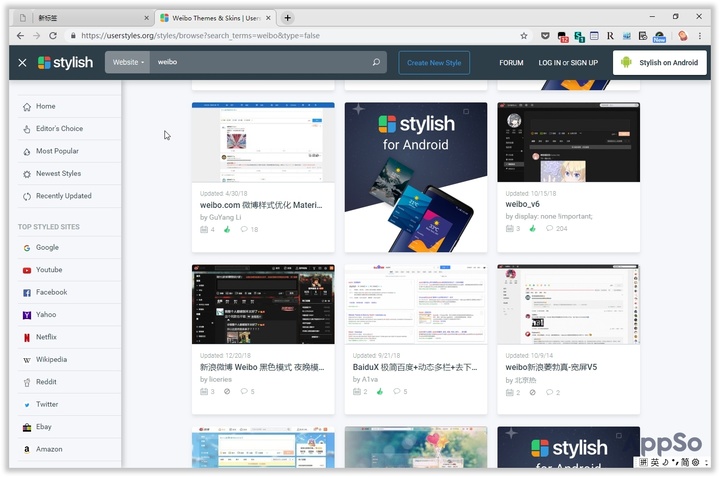Viewport: 720px width, 477px height.
Task: Open weibo.com 微博样式优化 style title
Action: 261,205
